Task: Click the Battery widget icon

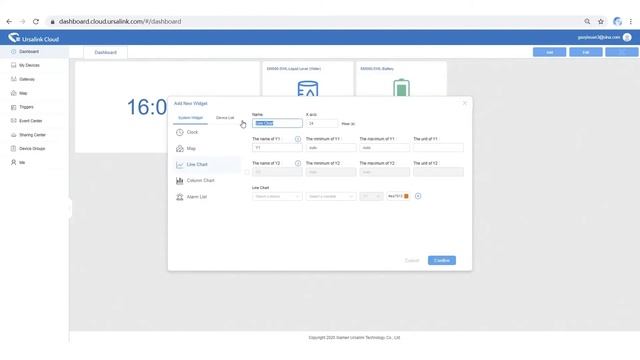Action: (401, 88)
